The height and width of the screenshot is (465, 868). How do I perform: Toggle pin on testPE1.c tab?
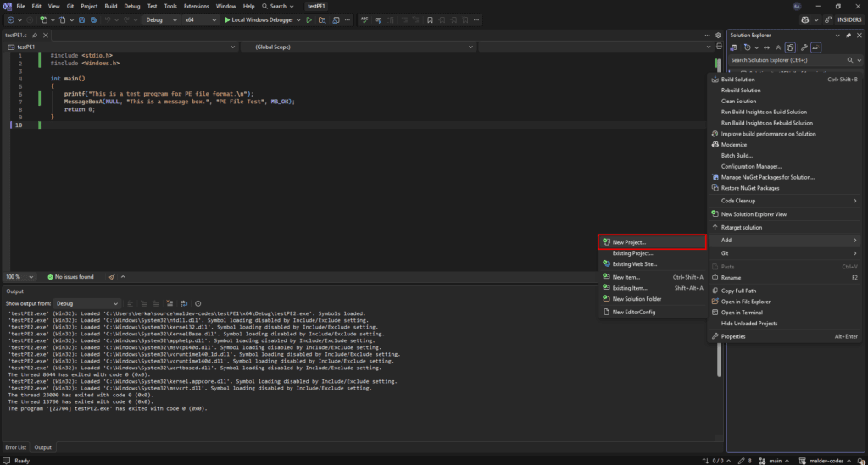pos(34,35)
